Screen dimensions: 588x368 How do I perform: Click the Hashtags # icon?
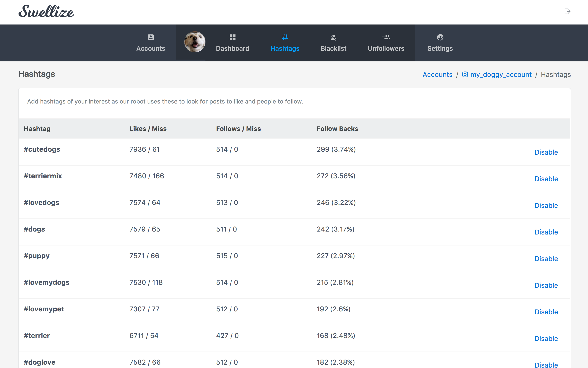[x=285, y=37]
